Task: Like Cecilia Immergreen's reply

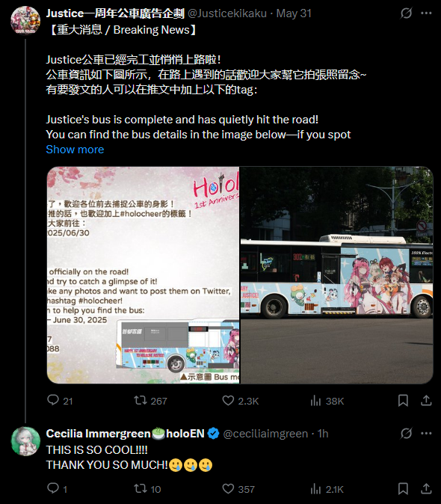Action: [x=238, y=488]
